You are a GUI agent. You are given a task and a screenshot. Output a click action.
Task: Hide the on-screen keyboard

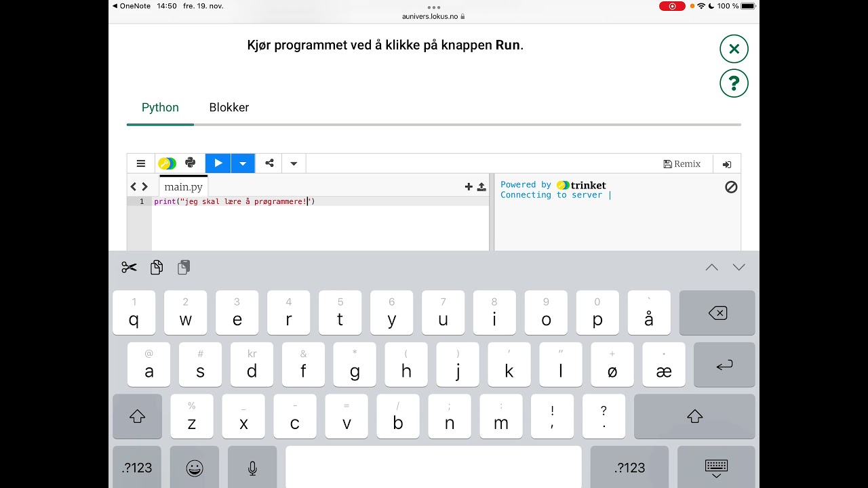tap(716, 467)
